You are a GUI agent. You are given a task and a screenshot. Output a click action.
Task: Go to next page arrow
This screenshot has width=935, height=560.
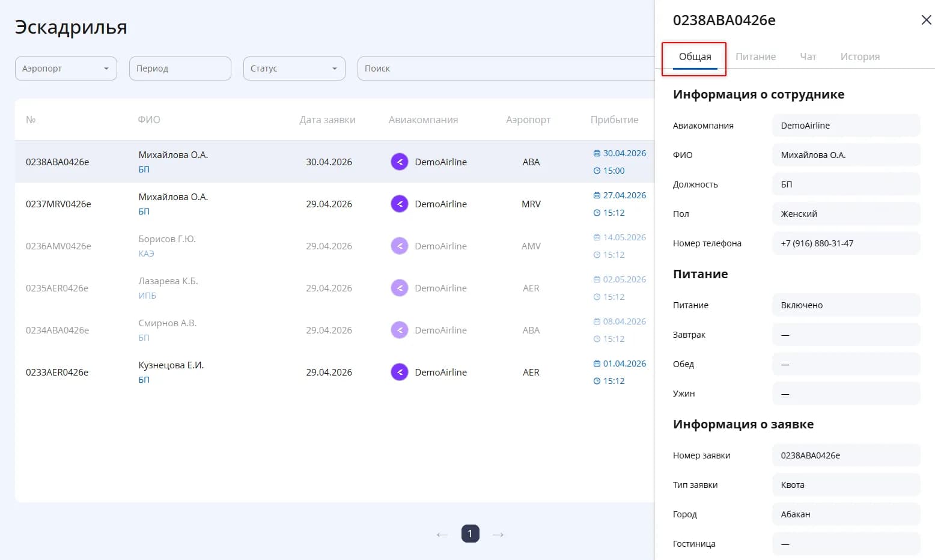tap(498, 534)
